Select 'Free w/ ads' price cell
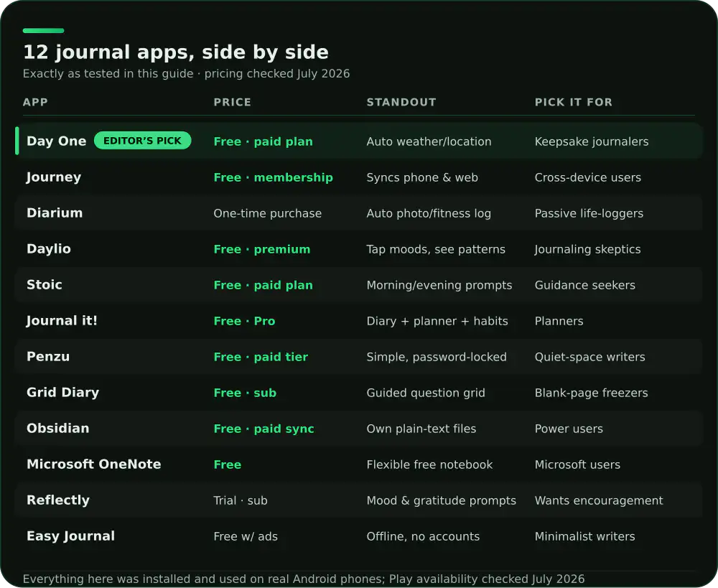This screenshot has width=718, height=588. pyautogui.click(x=246, y=536)
